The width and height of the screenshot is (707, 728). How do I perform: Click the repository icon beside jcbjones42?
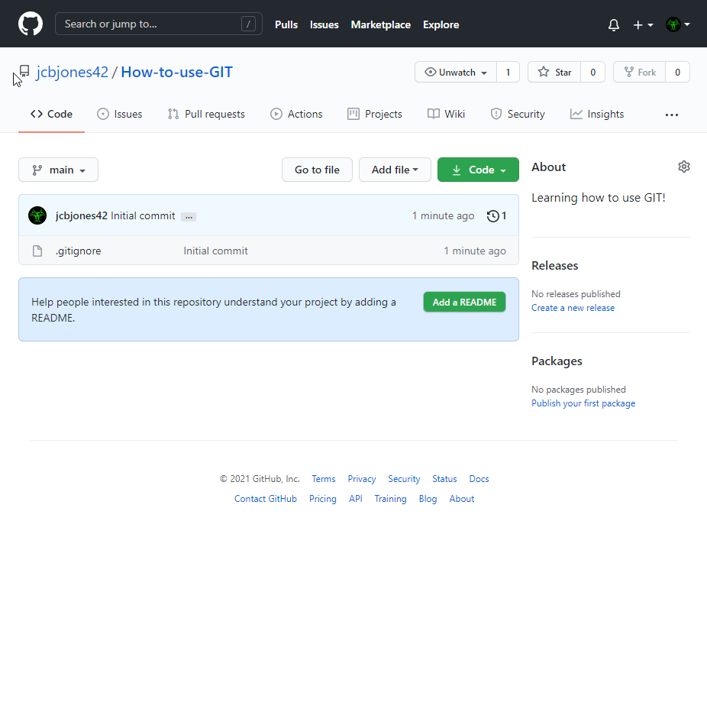[x=24, y=72]
